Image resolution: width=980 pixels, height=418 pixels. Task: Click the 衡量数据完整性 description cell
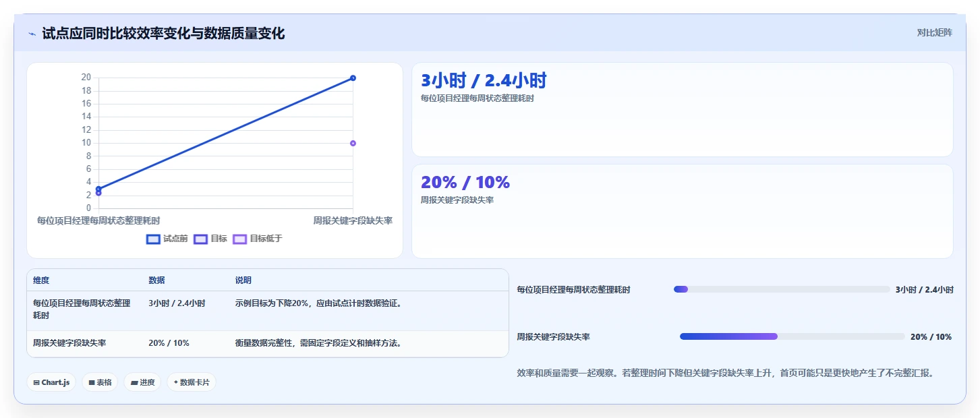tap(319, 343)
